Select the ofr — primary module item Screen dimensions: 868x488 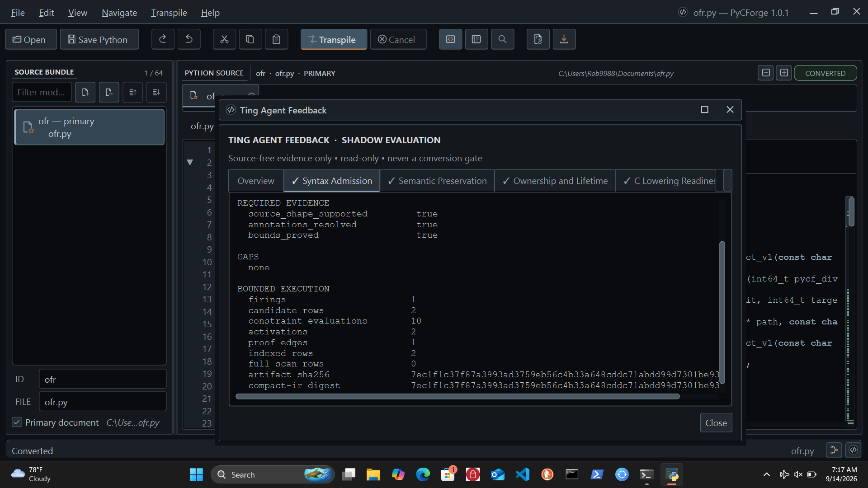[x=90, y=127]
